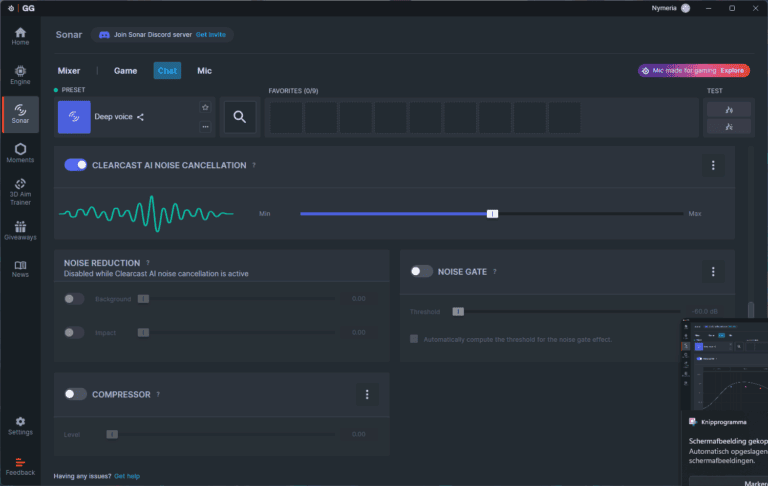Open Compressor three-dot options menu

tap(367, 394)
